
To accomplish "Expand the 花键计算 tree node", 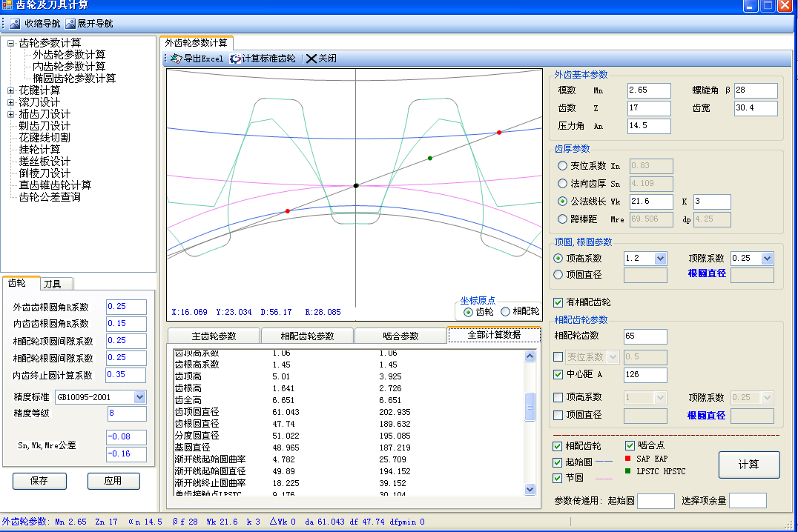I will pos(10,90).
